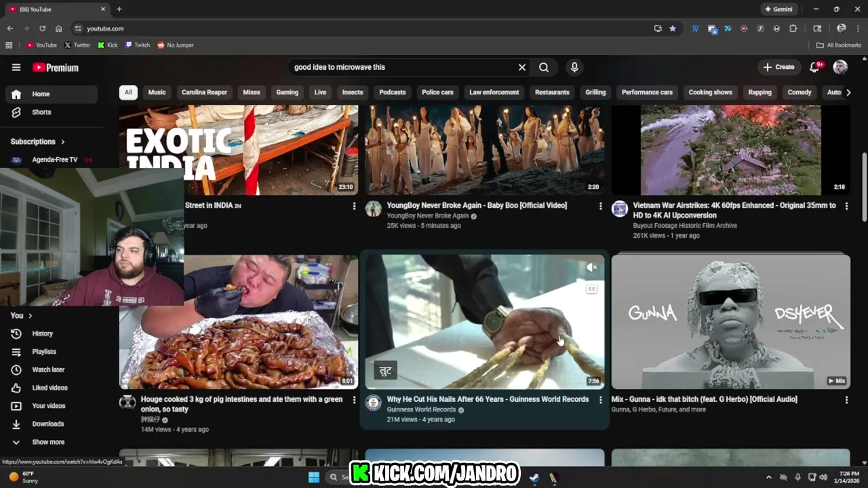Open the YouTube hamburger guide menu
This screenshot has height=488, width=868.
coord(16,67)
